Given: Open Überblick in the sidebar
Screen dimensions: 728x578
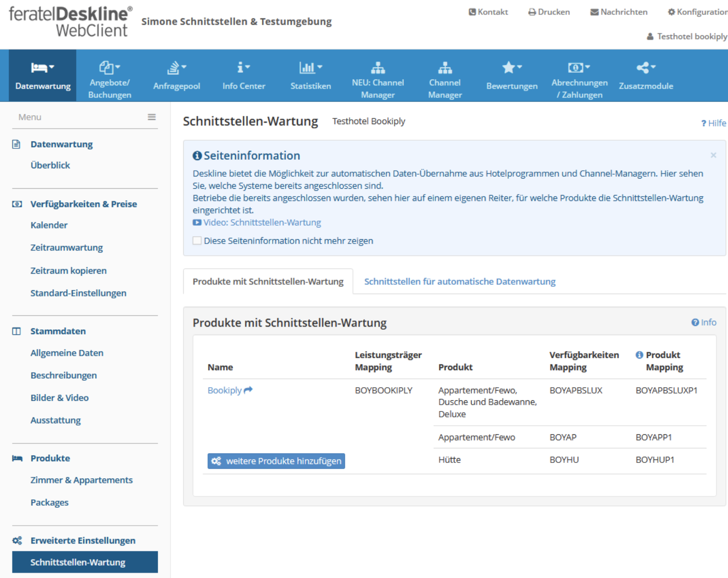Looking at the screenshot, I should [50, 165].
